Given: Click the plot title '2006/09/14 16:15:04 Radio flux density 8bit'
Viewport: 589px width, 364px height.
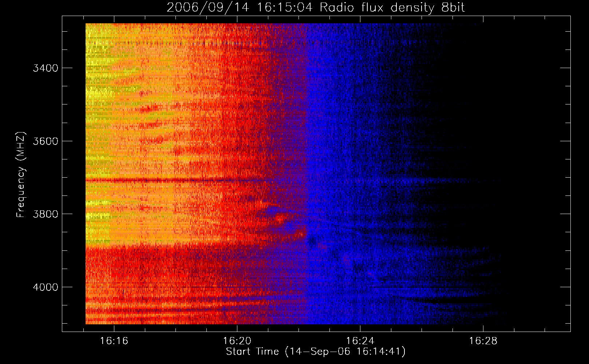Looking at the screenshot, I should click(x=316, y=8).
